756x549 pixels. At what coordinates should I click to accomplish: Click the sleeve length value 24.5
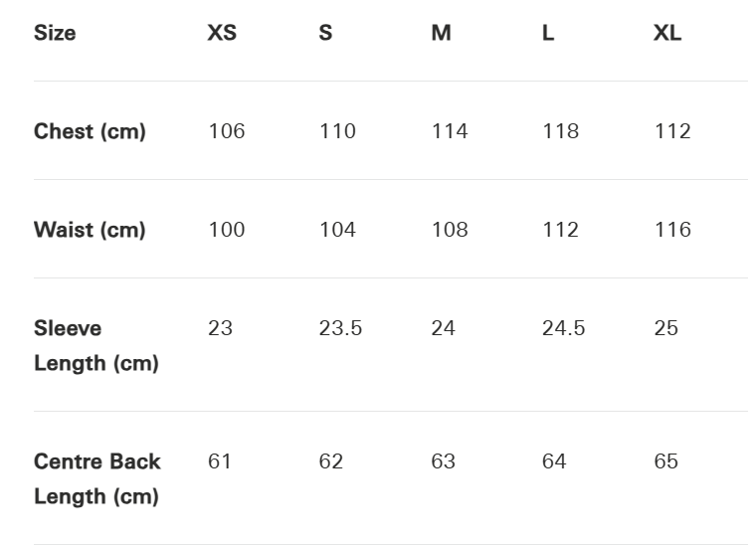tap(563, 328)
